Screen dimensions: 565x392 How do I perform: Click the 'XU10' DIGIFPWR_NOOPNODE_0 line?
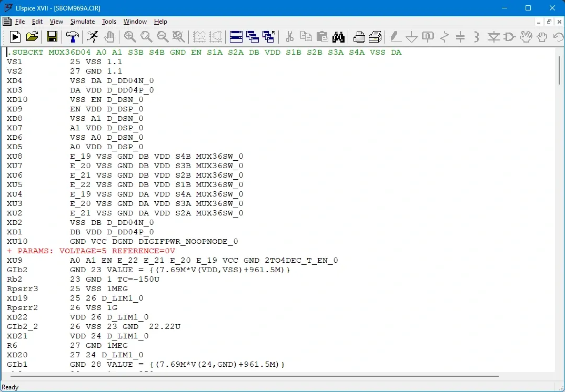[x=123, y=242]
